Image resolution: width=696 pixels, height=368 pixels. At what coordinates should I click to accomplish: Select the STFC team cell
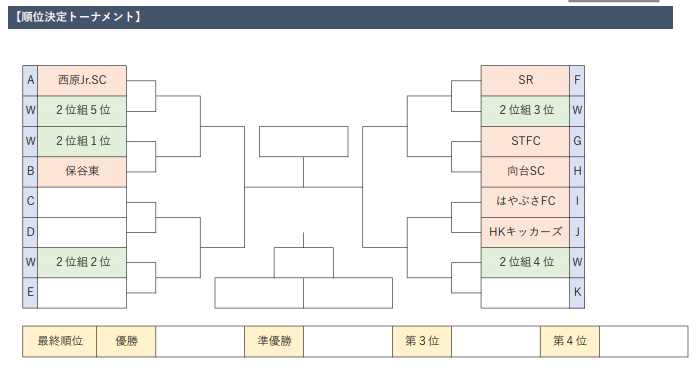(525, 141)
